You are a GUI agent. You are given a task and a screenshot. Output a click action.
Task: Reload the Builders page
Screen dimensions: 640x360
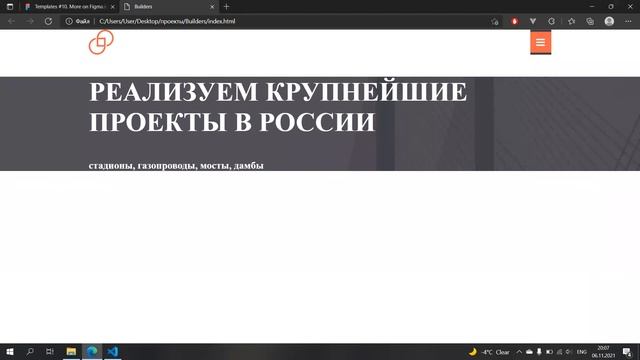click(x=48, y=21)
